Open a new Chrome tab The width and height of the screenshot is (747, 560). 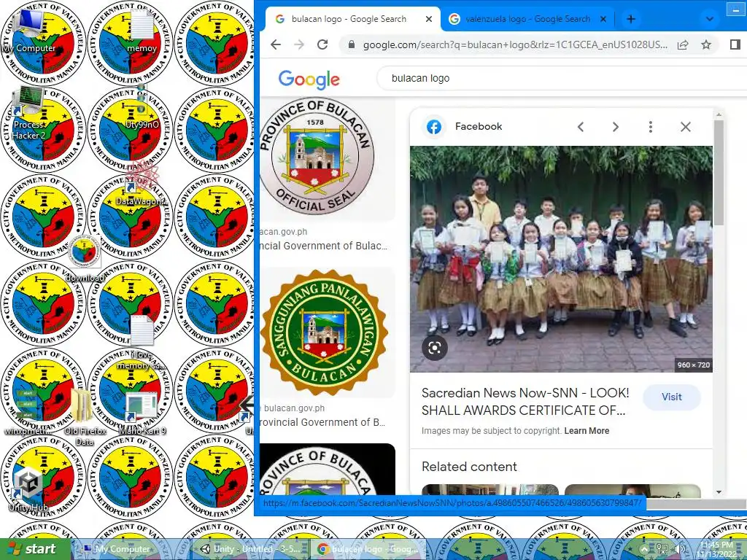click(631, 19)
